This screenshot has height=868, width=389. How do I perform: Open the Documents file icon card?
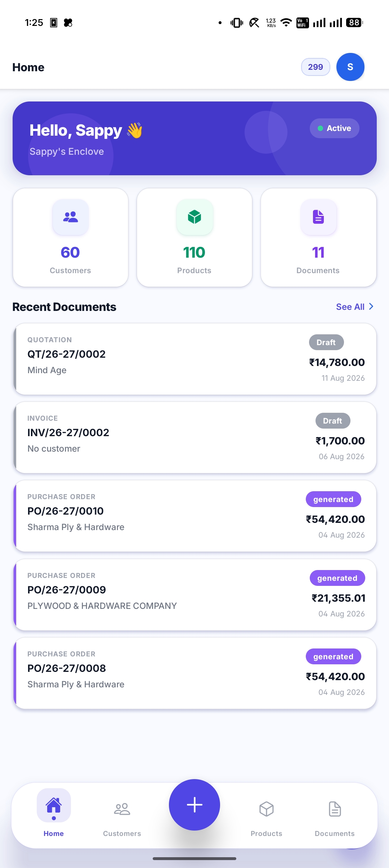pos(318,238)
